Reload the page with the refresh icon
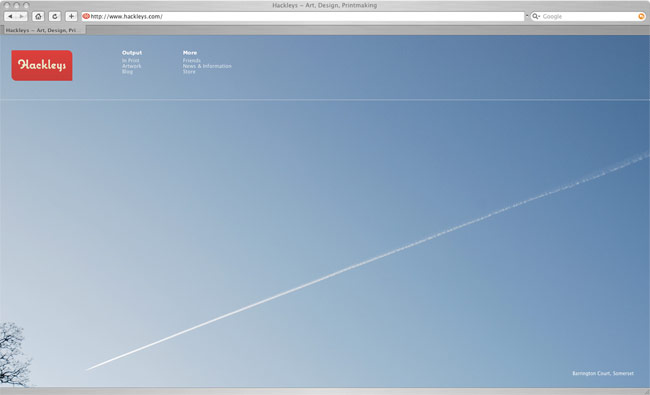 55,17
